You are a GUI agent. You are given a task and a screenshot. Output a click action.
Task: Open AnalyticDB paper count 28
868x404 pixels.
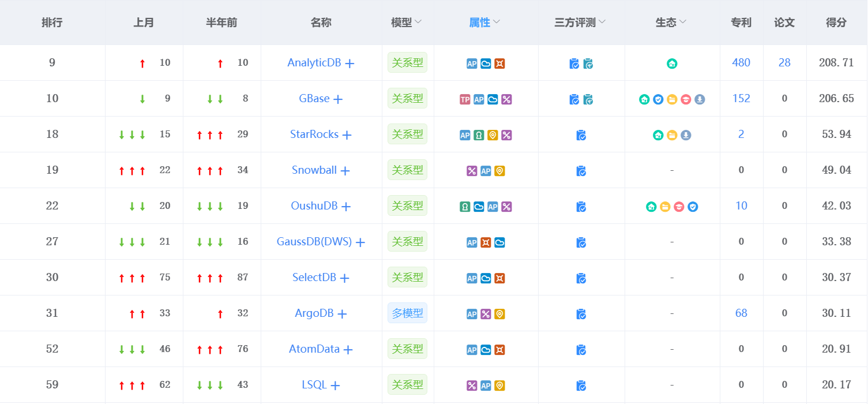784,63
